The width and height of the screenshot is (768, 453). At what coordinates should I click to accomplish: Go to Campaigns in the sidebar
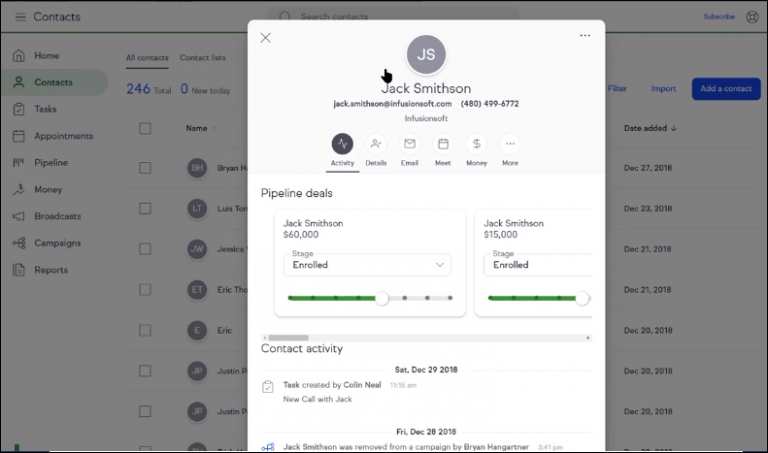tap(57, 243)
